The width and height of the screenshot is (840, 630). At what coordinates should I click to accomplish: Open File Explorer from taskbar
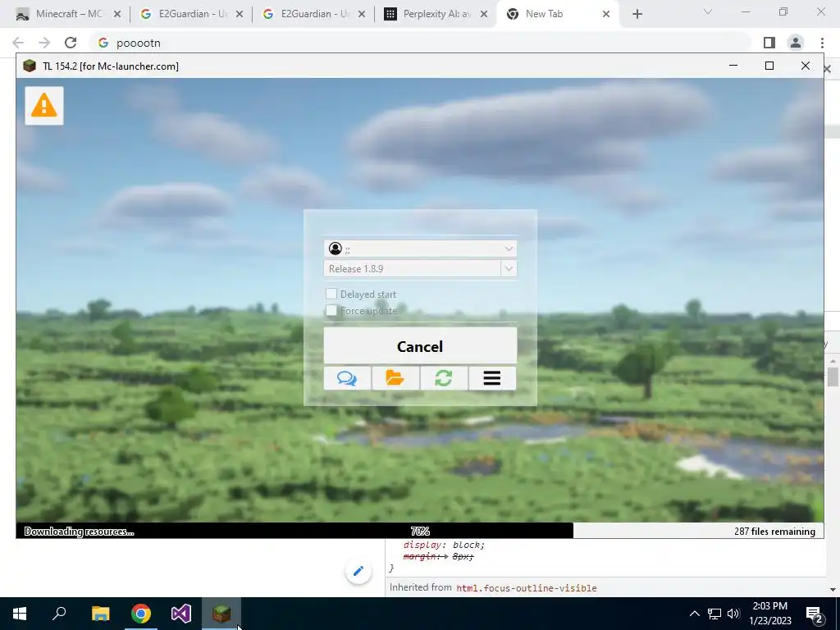coord(100,614)
